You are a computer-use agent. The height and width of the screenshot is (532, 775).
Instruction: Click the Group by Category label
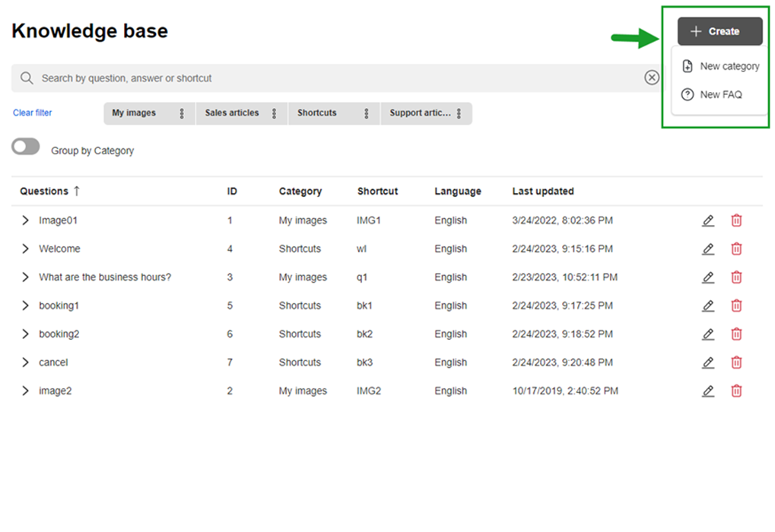coord(93,150)
